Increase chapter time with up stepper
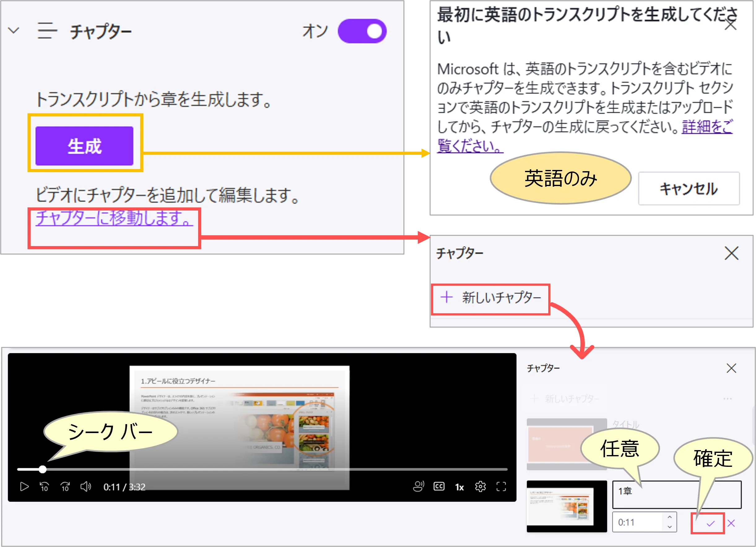This screenshot has height=547, width=756. pyautogui.click(x=670, y=517)
